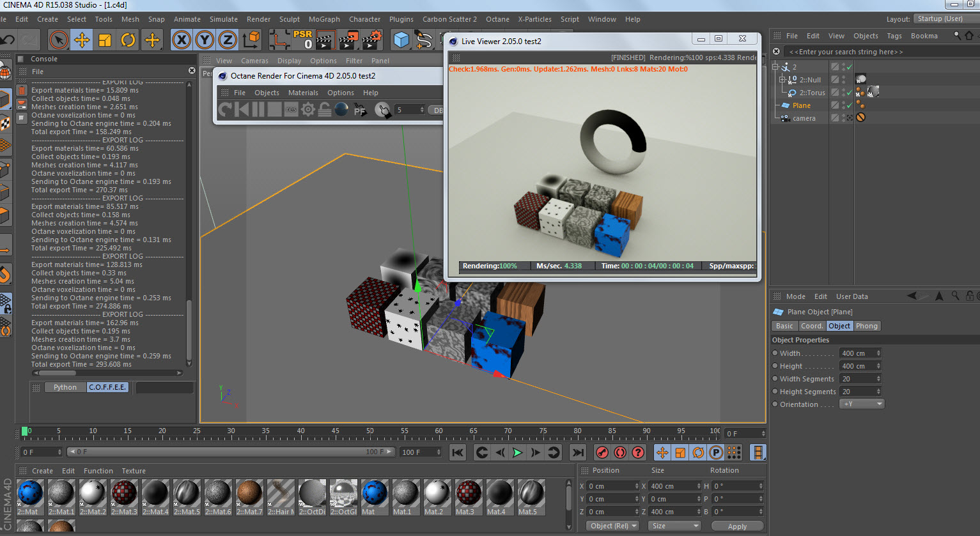Play the animation forward
The width and height of the screenshot is (980, 536).
click(x=518, y=452)
